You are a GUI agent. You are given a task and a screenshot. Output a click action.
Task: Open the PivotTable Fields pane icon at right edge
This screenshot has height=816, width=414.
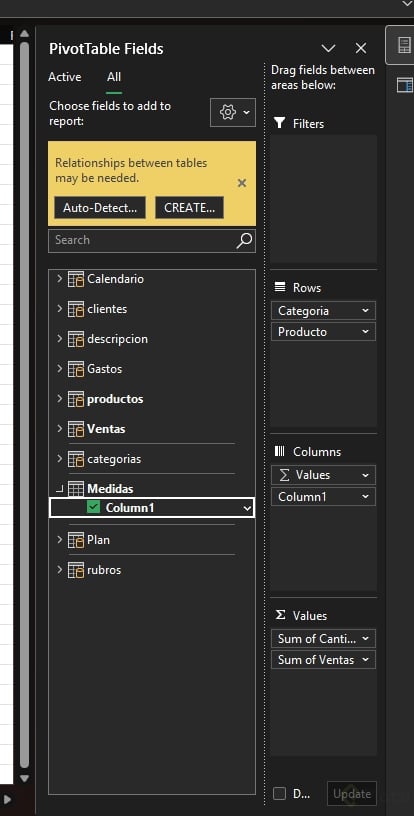404,45
